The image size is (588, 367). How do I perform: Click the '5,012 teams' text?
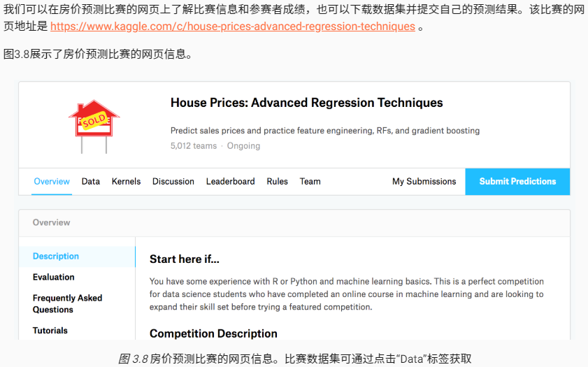click(x=194, y=146)
